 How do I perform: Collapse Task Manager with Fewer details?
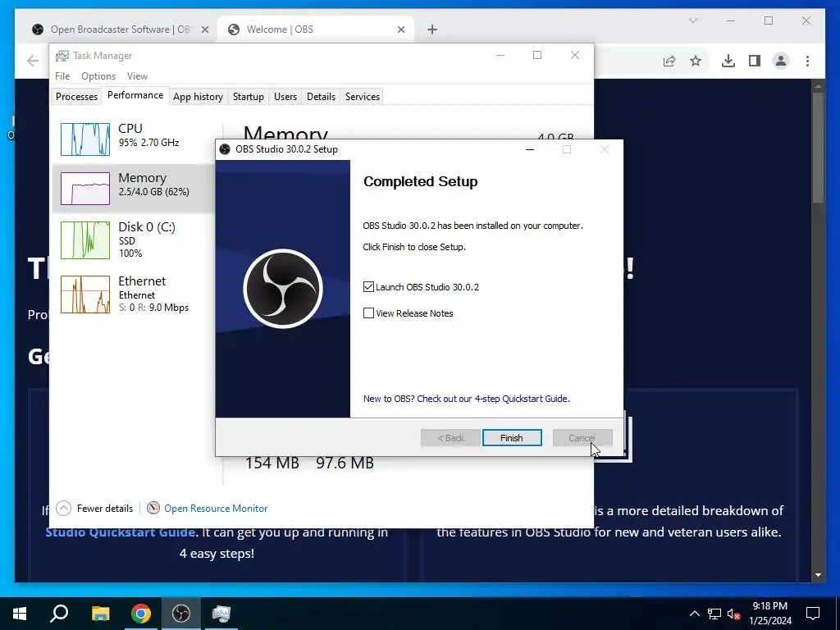(x=95, y=508)
